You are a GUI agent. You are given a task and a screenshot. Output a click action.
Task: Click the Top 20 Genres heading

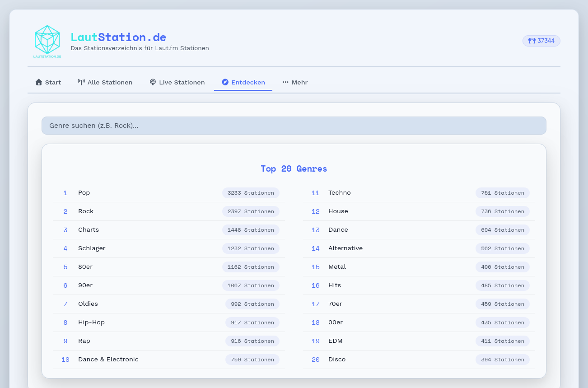294,168
